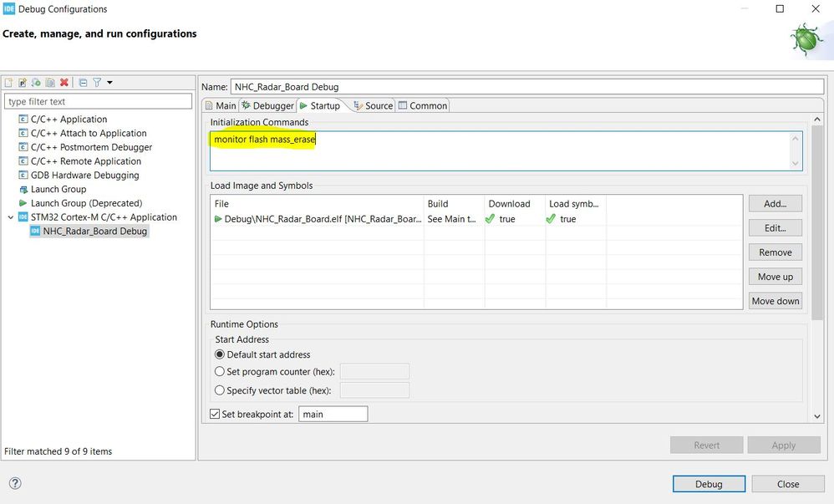Open the filter dropdown arrow in toolbar
The width and height of the screenshot is (834, 504).
pyautogui.click(x=109, y=83)
